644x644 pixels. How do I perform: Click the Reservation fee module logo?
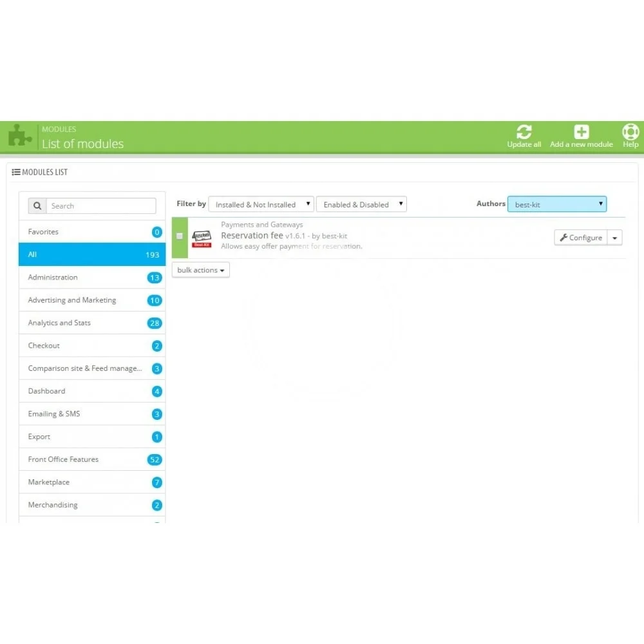tap(202, 238)
